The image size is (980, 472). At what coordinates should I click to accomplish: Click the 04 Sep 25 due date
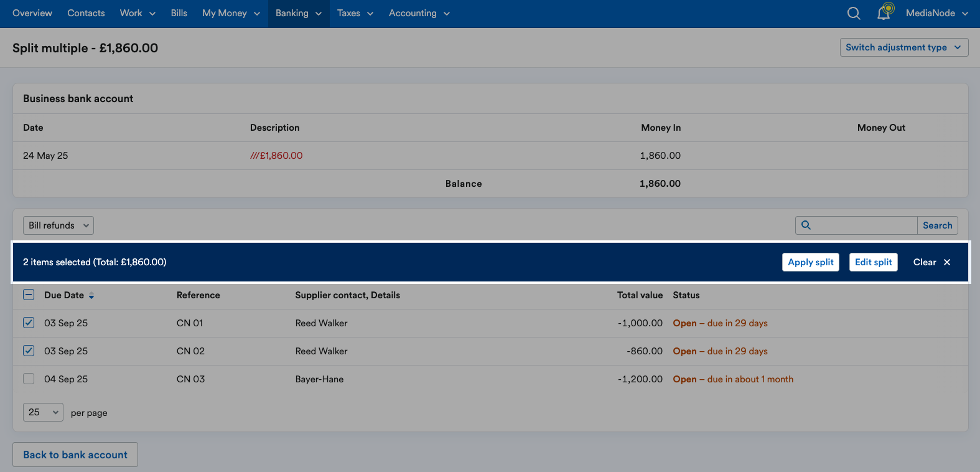coord(66,379)
